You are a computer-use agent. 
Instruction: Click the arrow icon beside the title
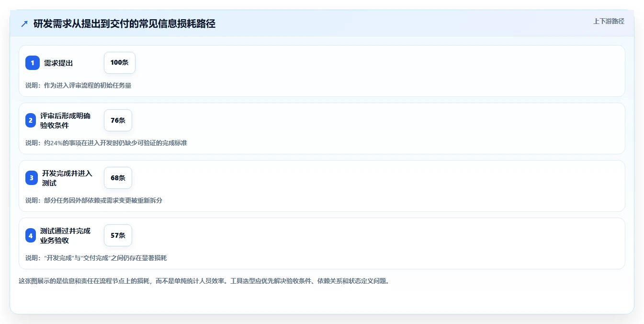pyautogui.click(x=24, y=24)
